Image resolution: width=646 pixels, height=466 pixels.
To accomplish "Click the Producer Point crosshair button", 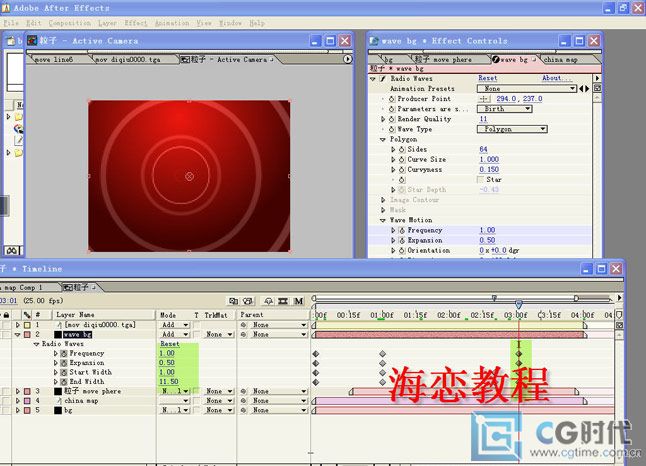I will [x=485, y=99].
